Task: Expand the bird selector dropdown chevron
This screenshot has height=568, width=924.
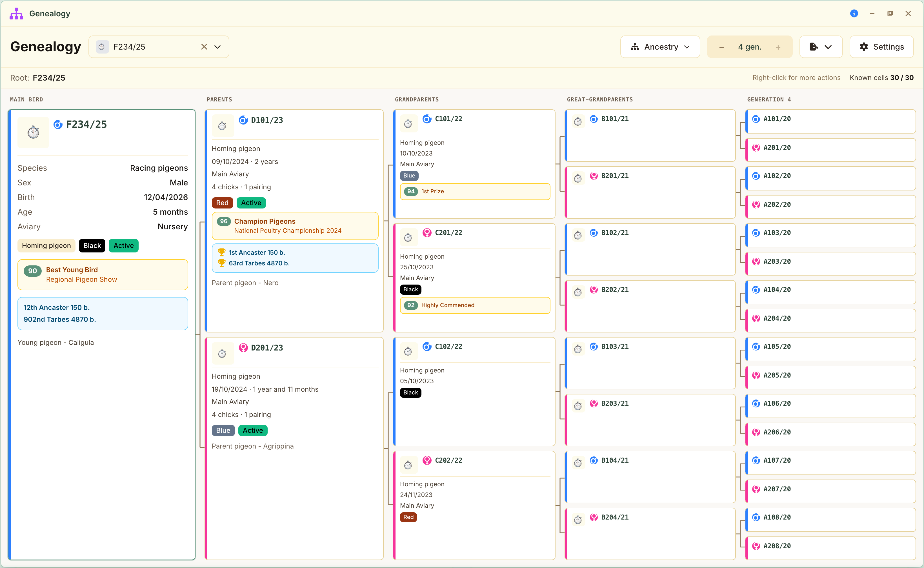Action: pos(217,46)
